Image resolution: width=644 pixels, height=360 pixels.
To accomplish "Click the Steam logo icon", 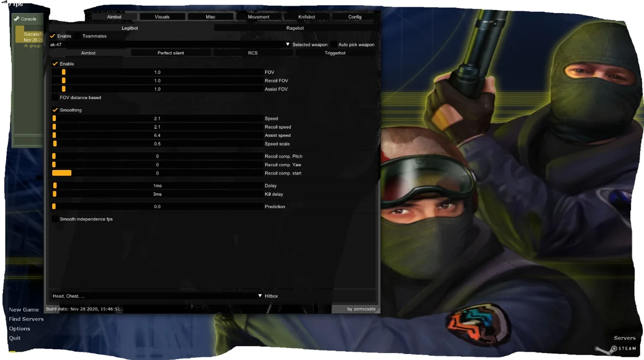I will [x=606, y=350].
